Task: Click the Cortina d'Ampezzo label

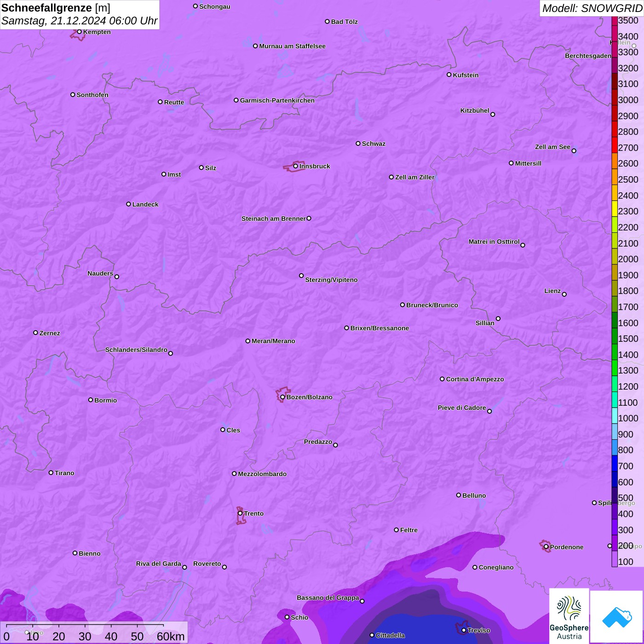Action: (x=475, y=379)
